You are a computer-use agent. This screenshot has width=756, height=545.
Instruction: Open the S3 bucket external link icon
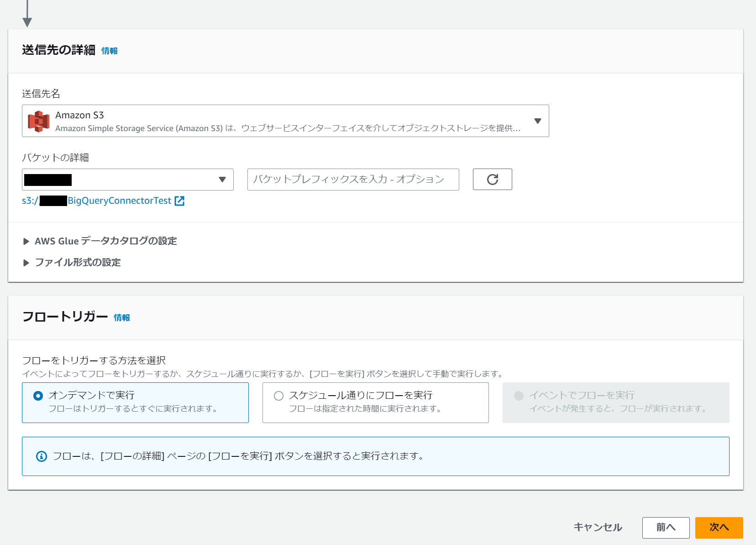tap(180, 201)
